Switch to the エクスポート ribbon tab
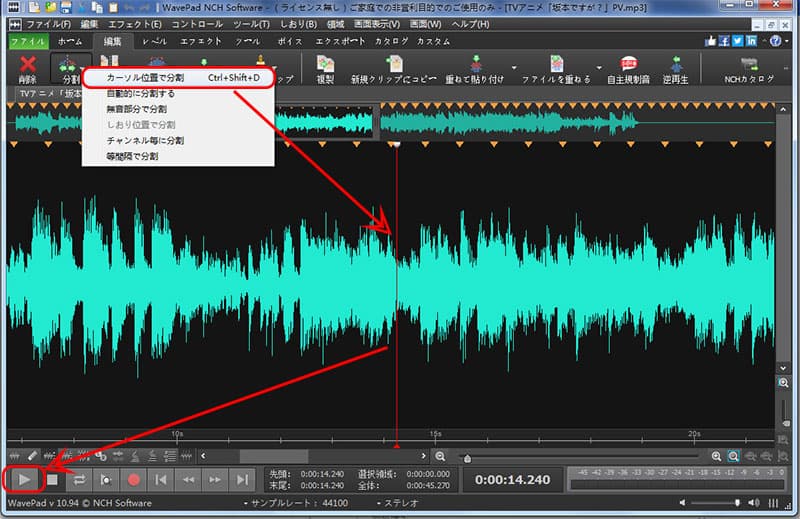Viewport: 800px width, 519px height. (340, 41)
